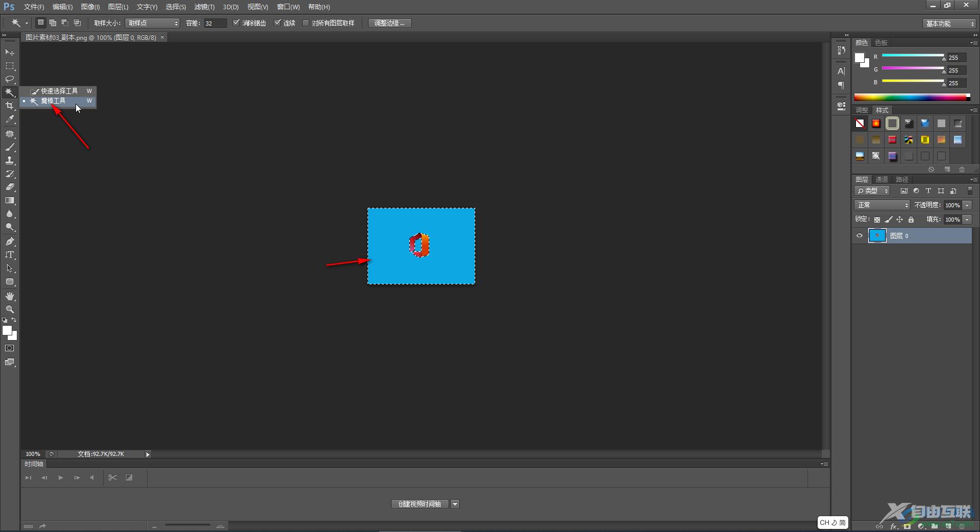Screen dimensions: 980x532
Task: Select the Hand tool
Action: [10, 296]
